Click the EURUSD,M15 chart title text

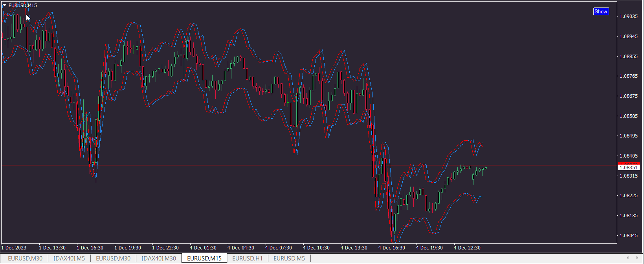point(23,5)
